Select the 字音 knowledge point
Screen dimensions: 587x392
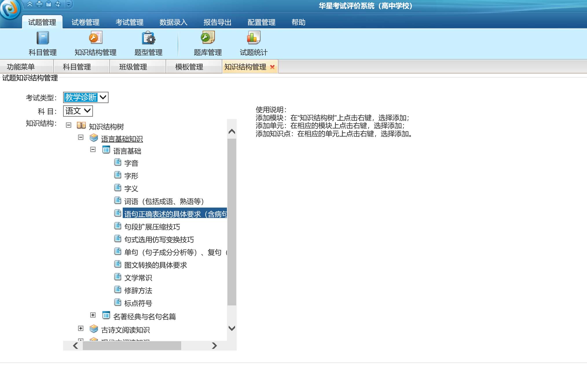[x=131, y=163]
